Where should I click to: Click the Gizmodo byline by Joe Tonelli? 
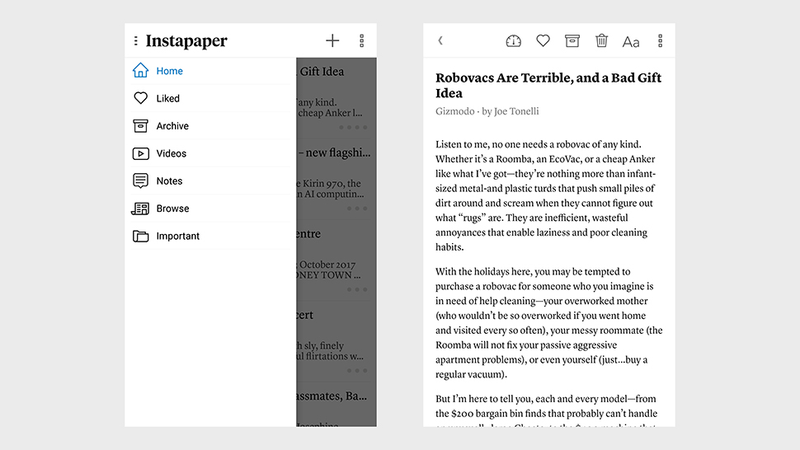pyautogui.click(x=487, y=111)
